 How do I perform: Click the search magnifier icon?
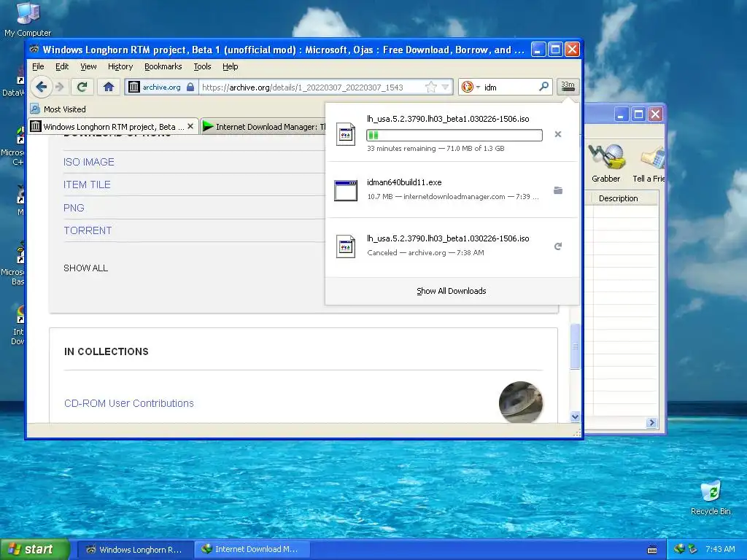[x=543, y=87]
